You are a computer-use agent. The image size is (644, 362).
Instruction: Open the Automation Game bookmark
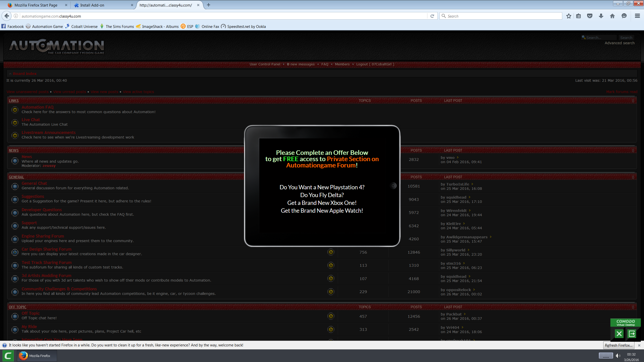[45, 26]
